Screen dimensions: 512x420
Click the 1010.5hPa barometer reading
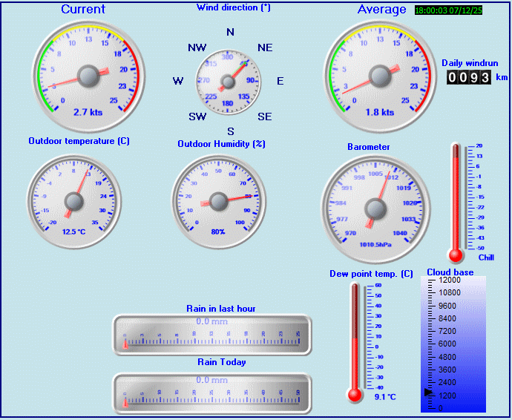click(375, 243)
